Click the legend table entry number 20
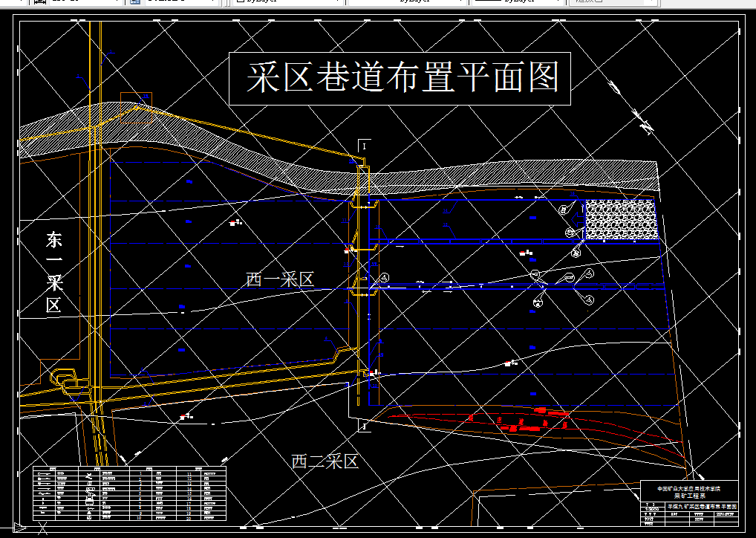Image resolution: width=756 pixels, height=538 pixels. [x=189, y=518]
